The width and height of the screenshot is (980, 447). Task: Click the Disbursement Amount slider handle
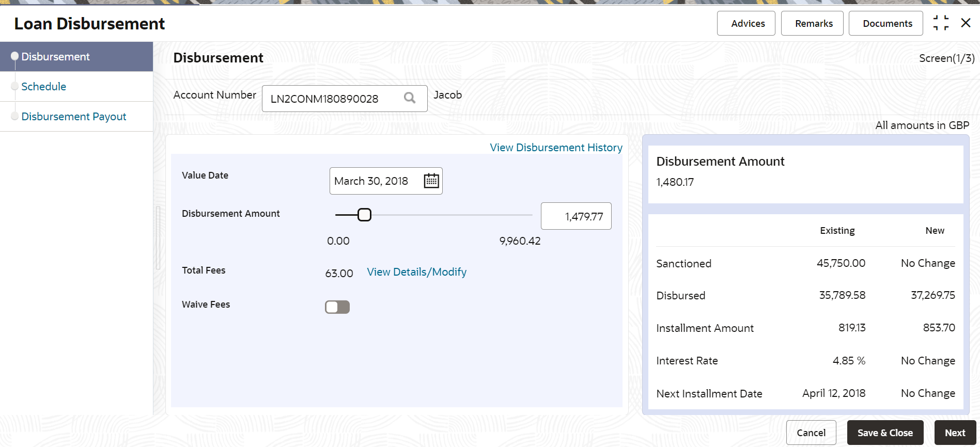[x=364, y=215]
